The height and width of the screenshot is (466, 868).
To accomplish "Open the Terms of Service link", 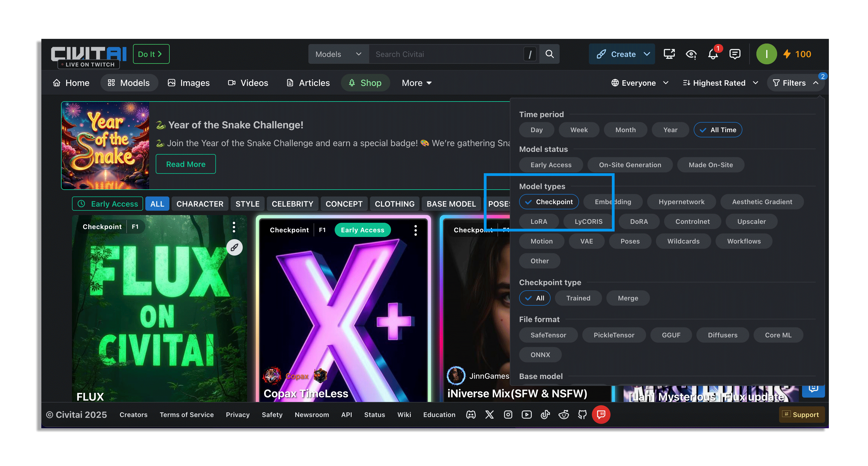I will tap(187, 415).
